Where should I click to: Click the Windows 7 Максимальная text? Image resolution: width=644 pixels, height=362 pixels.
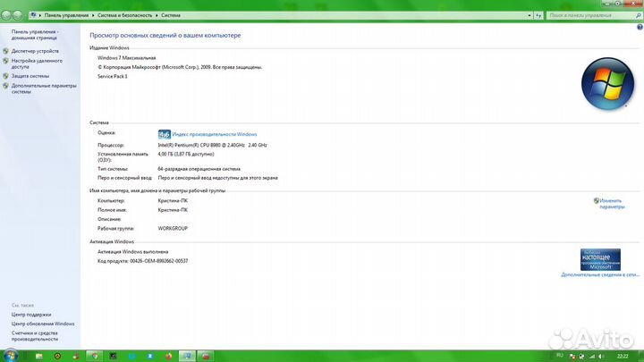[126, 58]
